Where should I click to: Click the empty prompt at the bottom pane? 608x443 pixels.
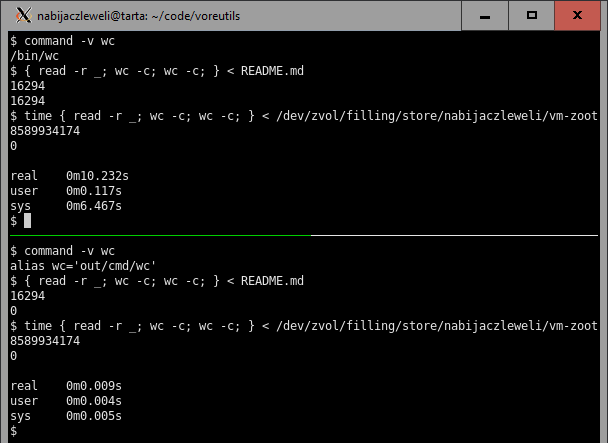point(14,430)
